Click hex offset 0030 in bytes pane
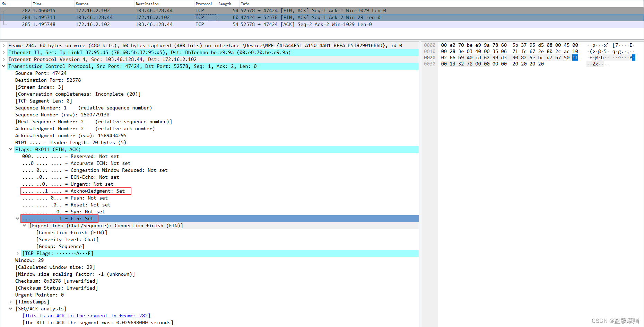This screenshot has height=327, width=644. point(429,64)
